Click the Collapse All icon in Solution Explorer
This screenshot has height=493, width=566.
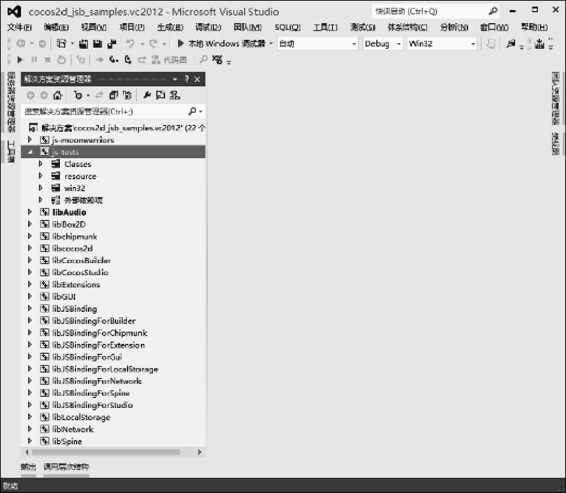(114, 95)
